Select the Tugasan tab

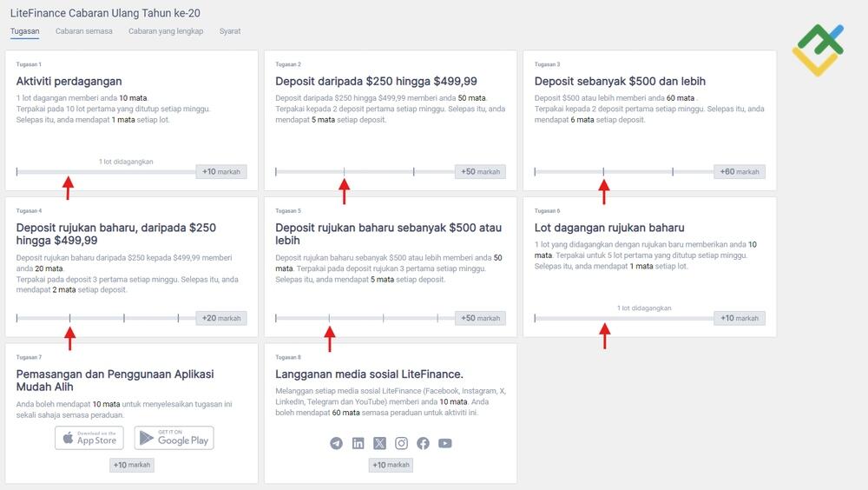pos(24,31)
